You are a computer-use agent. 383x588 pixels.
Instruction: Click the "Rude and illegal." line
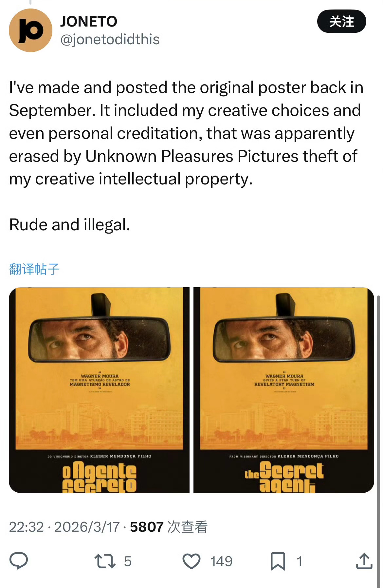69,225
